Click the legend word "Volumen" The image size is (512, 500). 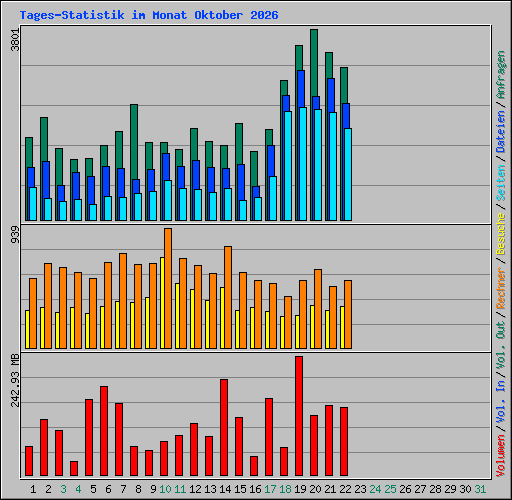501,455
